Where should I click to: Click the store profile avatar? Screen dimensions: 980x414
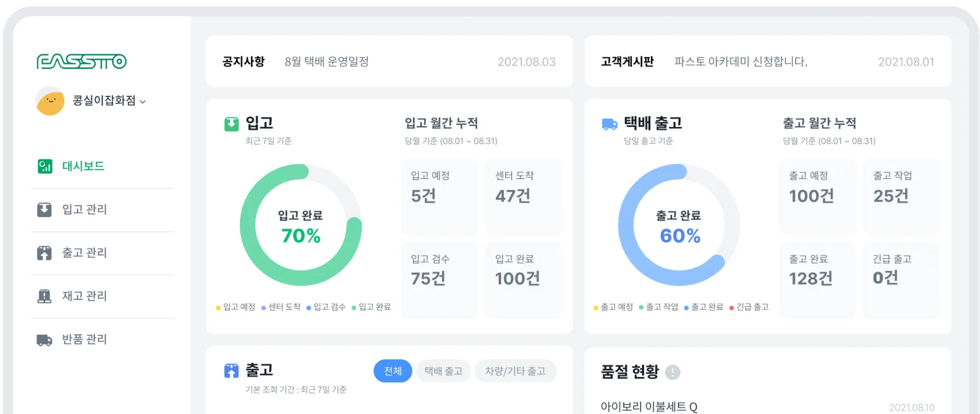50,101
